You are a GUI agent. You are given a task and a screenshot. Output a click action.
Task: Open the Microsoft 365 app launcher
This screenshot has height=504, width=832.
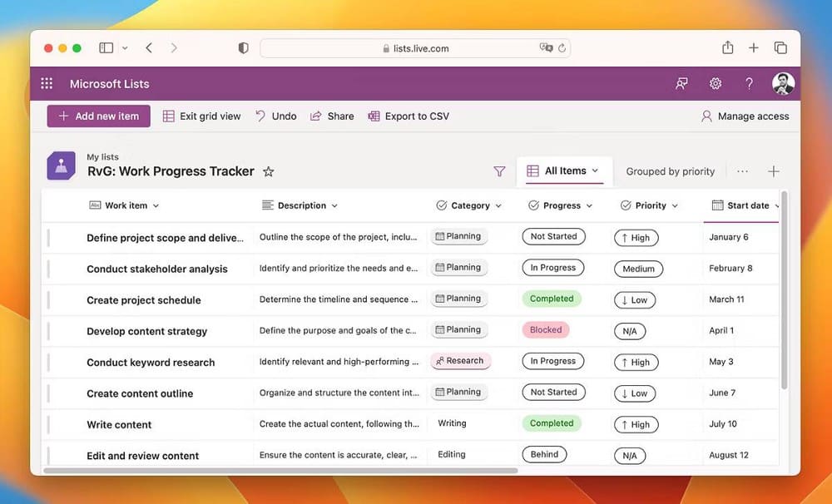pyautogui.click(x=47, y=83)
